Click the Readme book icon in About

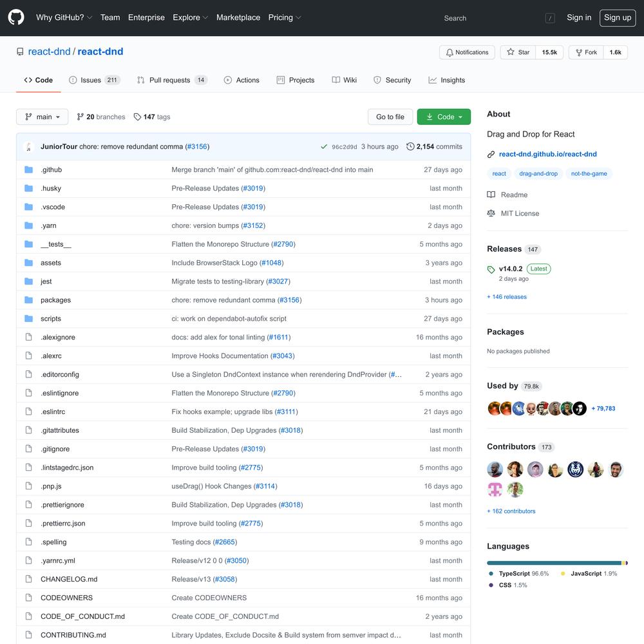click(491, 194)
